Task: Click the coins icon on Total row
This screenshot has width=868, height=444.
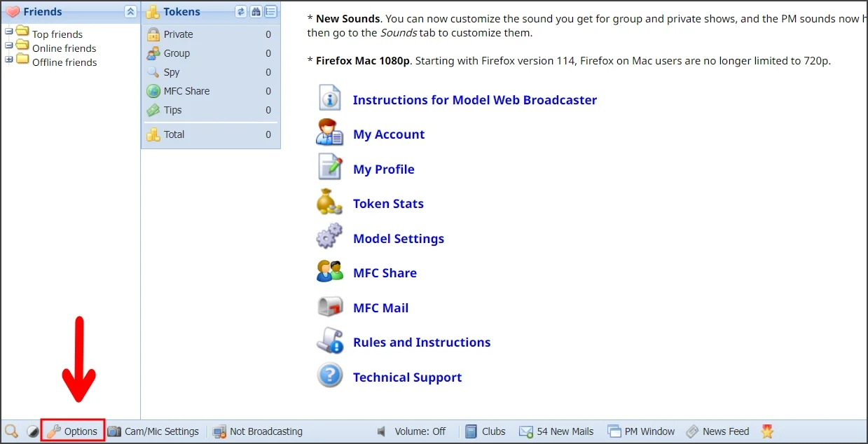Action: 153,134
